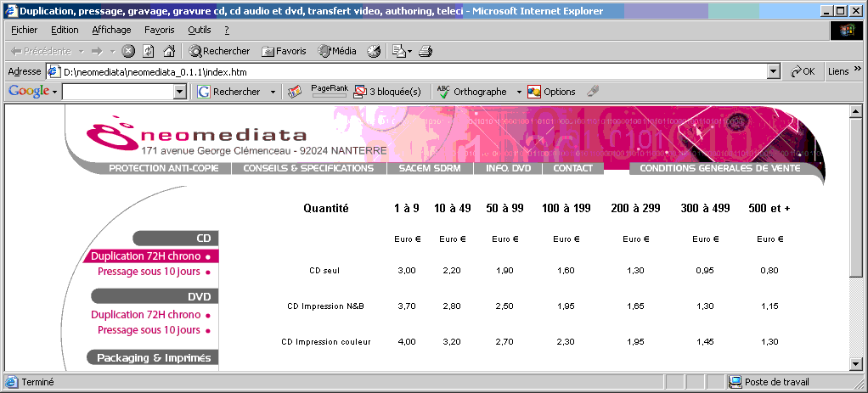The image size is (868, 393).
Task: Open Rechercher search in the IE toolbar
Action: pyautogui.click(x=219, y=51)
